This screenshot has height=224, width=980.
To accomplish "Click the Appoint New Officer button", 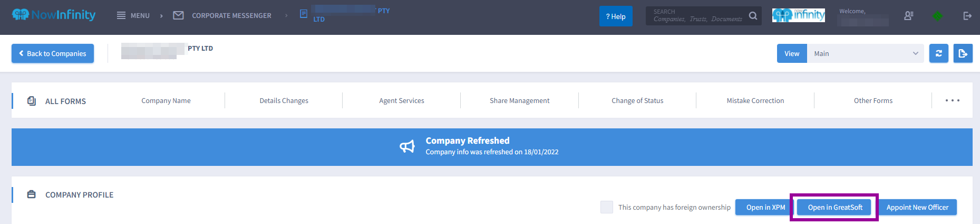I will tap(917, 207).
